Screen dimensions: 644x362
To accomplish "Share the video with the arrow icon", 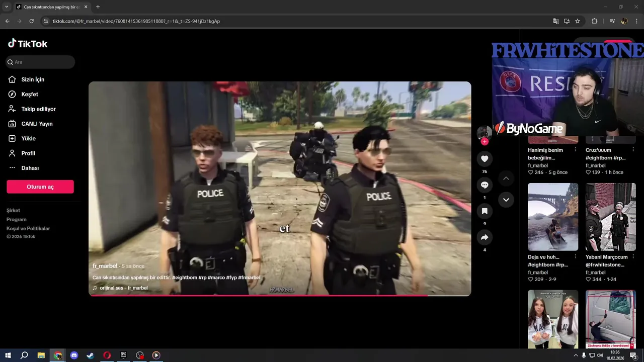I will [x=485, y=237].
